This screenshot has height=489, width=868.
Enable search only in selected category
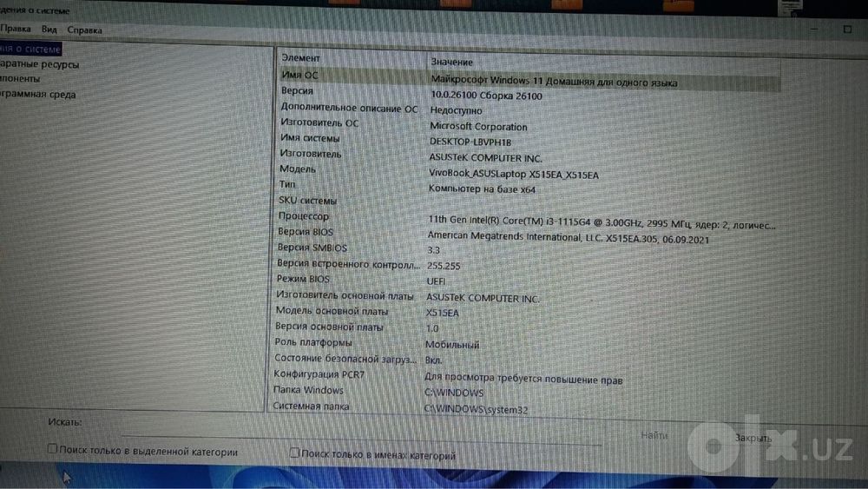pyautogui.click(x=52, y=448)
